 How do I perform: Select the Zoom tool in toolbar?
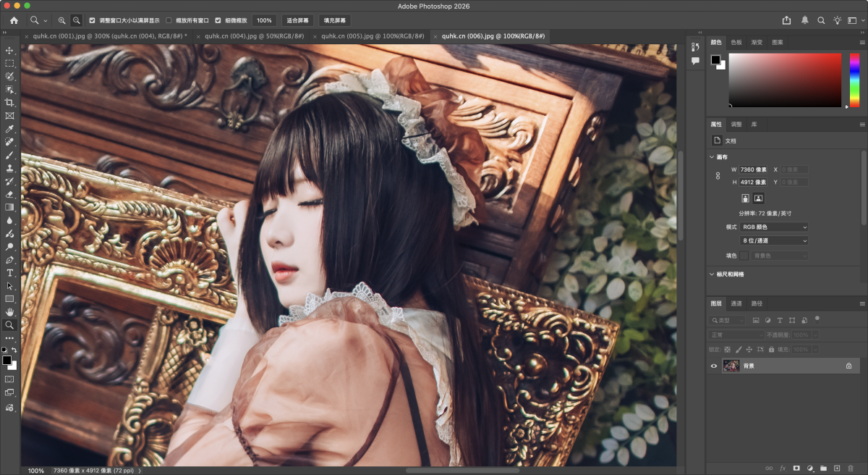tap(10, 325)
